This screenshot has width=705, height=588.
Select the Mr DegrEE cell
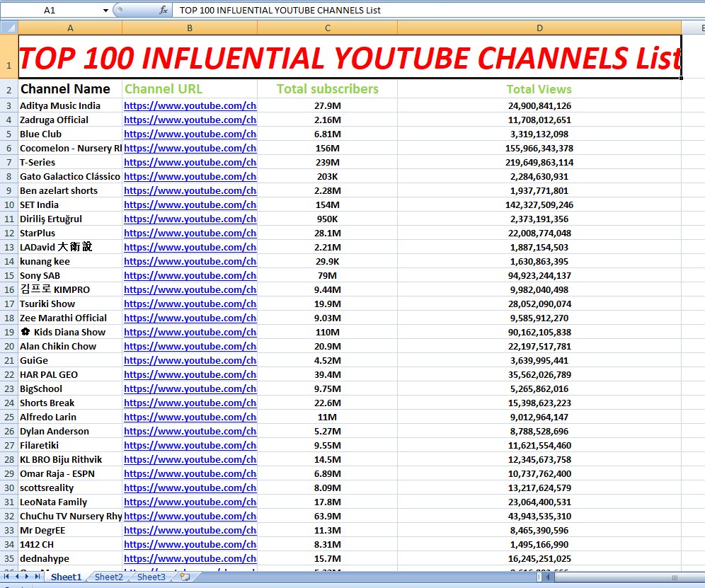coord(70,531)
